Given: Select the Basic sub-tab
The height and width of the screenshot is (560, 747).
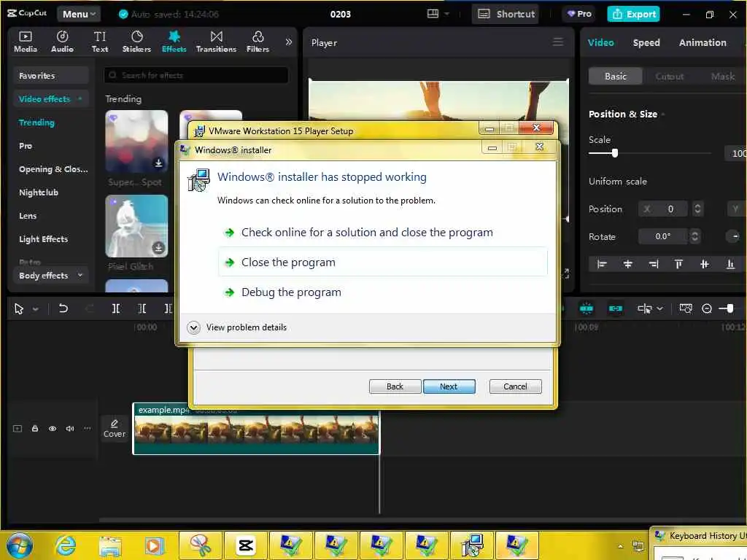Looking at the screenshot, I should coord(615,76).
